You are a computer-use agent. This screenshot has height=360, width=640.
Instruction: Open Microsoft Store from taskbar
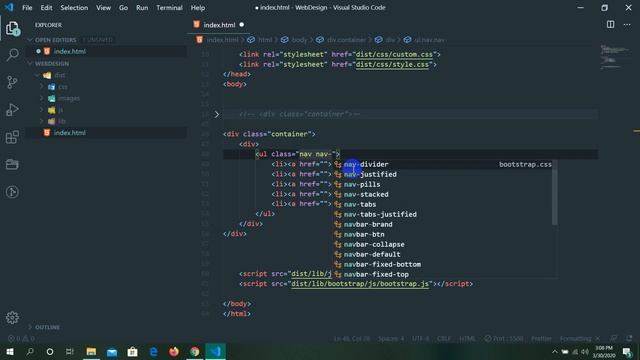click(x=133, y=351)
